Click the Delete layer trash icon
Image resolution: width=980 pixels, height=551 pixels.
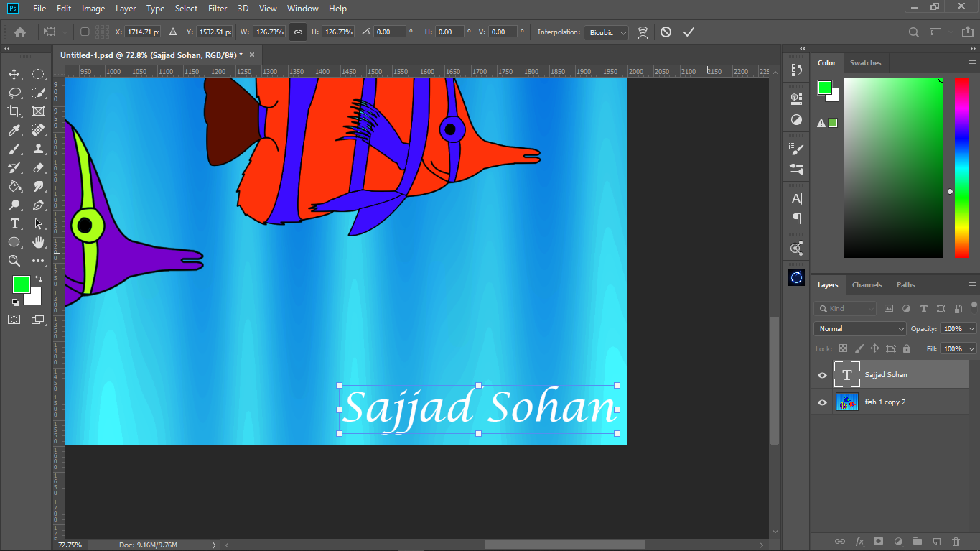[956, 541]
